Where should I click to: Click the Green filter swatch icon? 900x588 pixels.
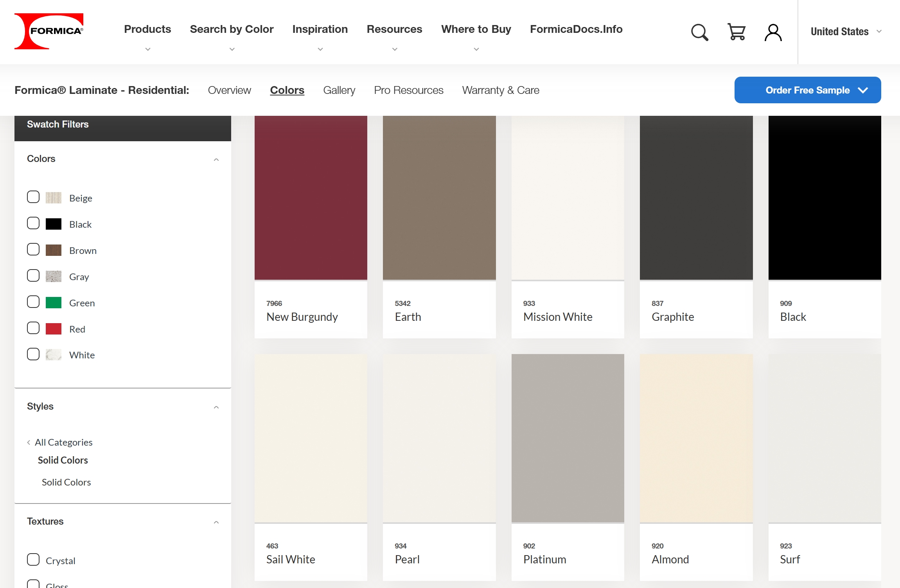tap(54, 302)
